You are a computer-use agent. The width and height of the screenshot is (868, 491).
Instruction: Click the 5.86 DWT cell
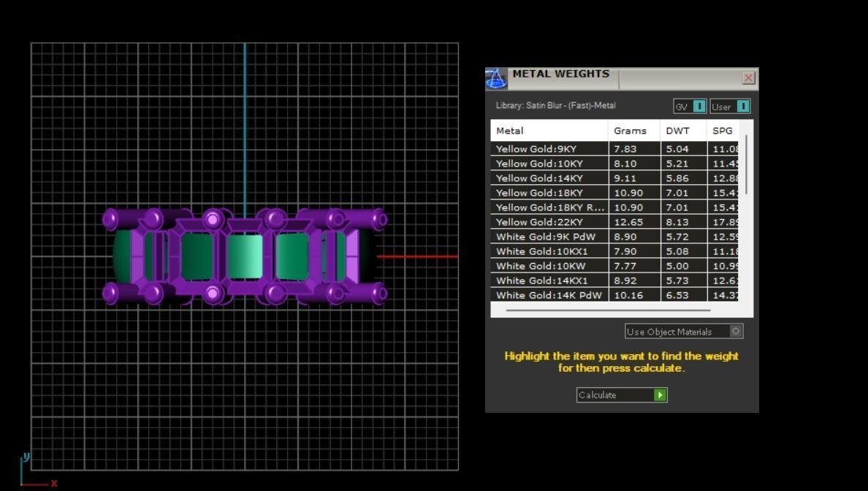pyautogui.click(x=684, y=178)
